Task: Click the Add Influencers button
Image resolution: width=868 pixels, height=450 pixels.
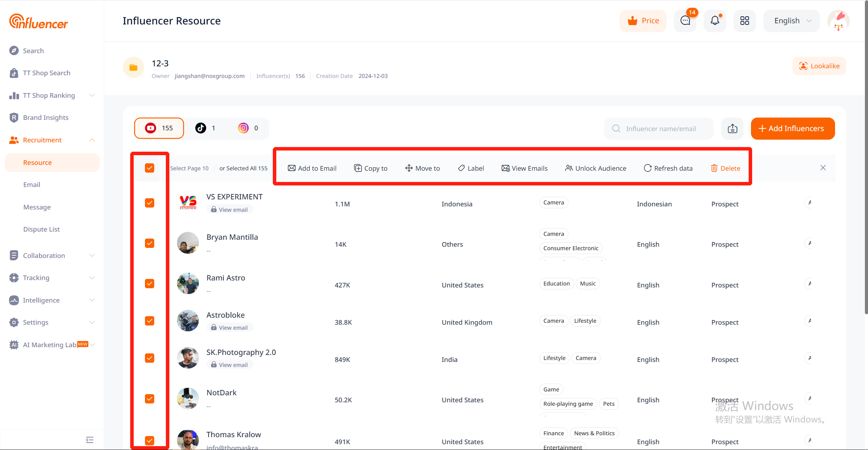Action: (x=792, y=128)
